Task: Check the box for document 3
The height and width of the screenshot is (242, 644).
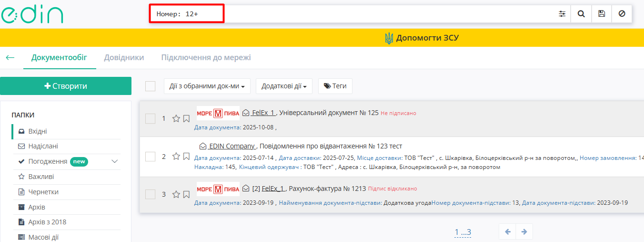Action: (151, 194)
